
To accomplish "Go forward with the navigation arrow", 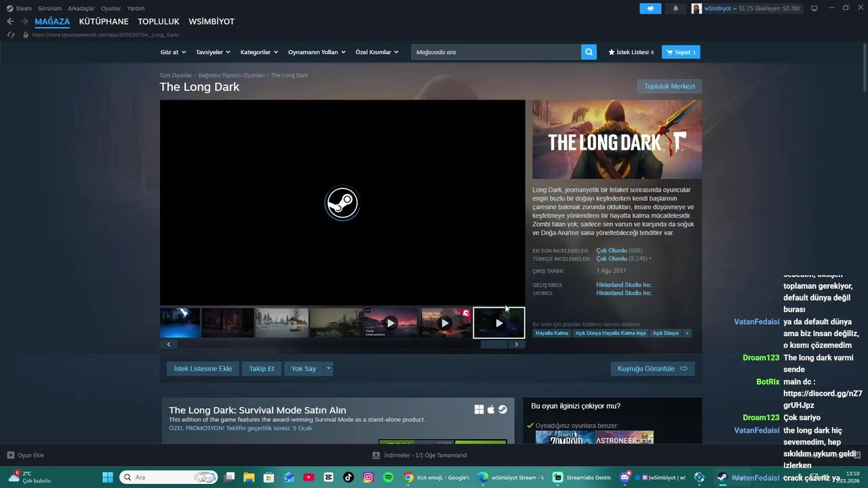I will pos(24,22).
